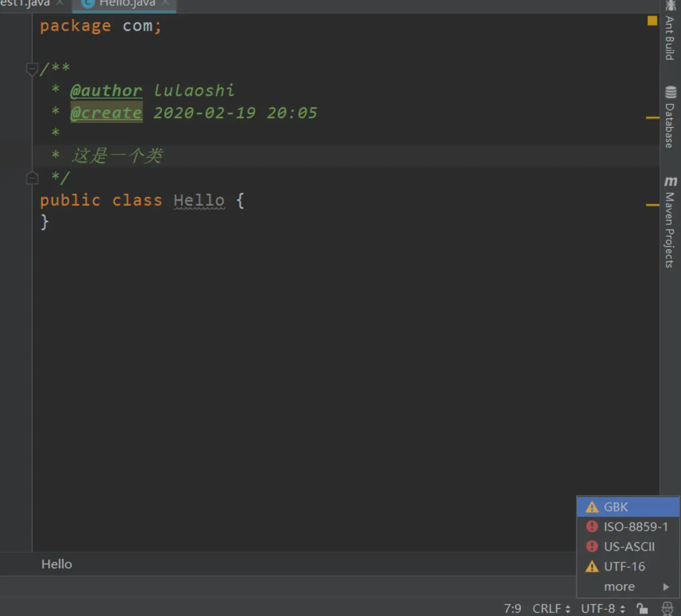
Task: Click the date 2020-02-19 in comment
Action: [x=204, y=113]
